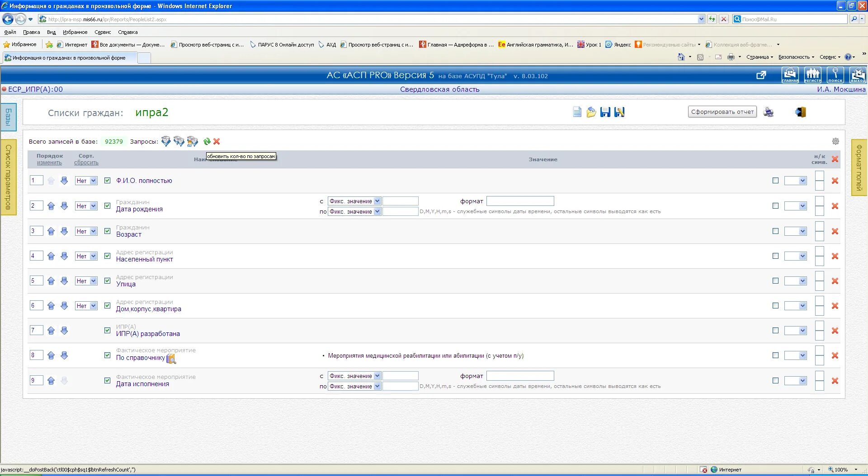Click the order number field for row 1
Image resolution: width=868 pixels, height=476 pixels.
click(x=36, y=180)
